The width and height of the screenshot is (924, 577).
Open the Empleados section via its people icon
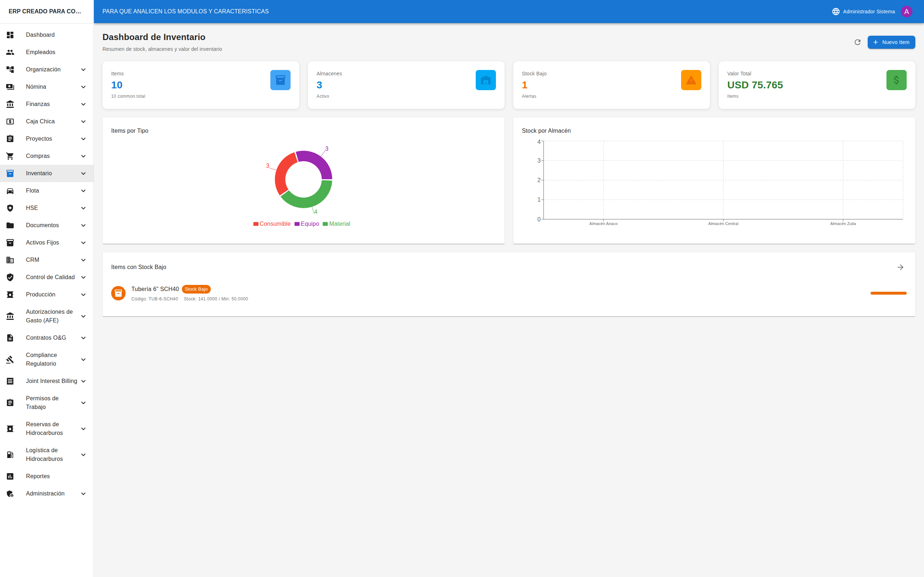10,52
